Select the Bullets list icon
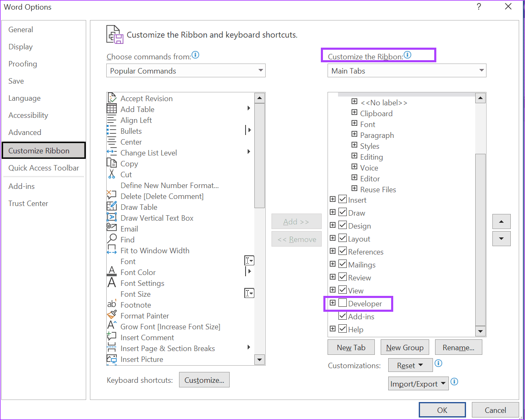Image resolution: width=525 pixels, height=420 pixels. coord(112,131)
